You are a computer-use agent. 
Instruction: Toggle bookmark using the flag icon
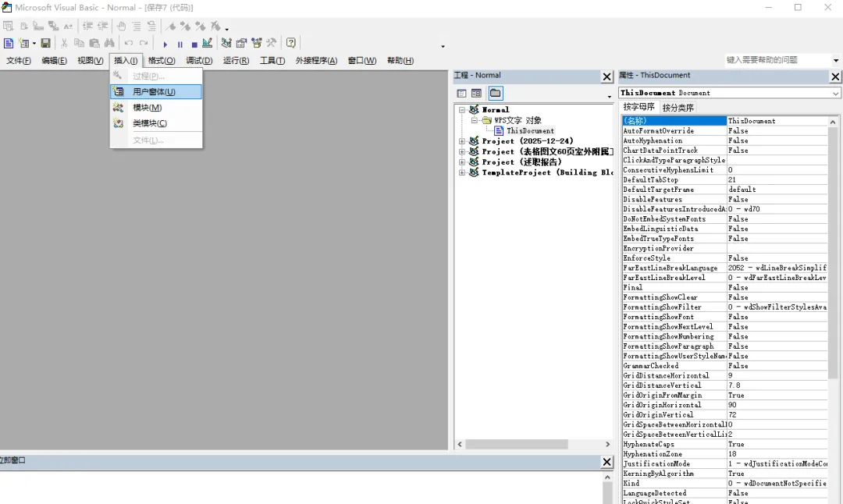point(170,26)
